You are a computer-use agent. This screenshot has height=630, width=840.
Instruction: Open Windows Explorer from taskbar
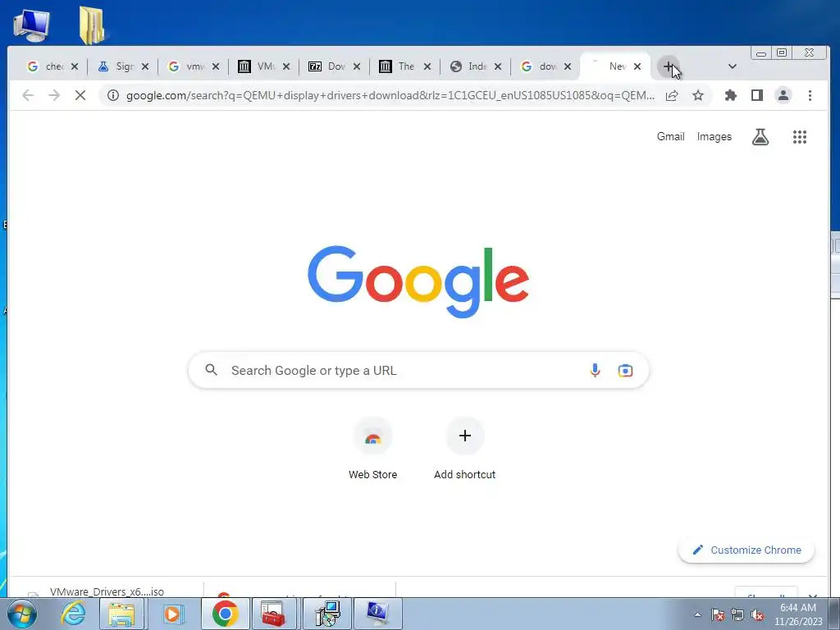tap(121, 614)
